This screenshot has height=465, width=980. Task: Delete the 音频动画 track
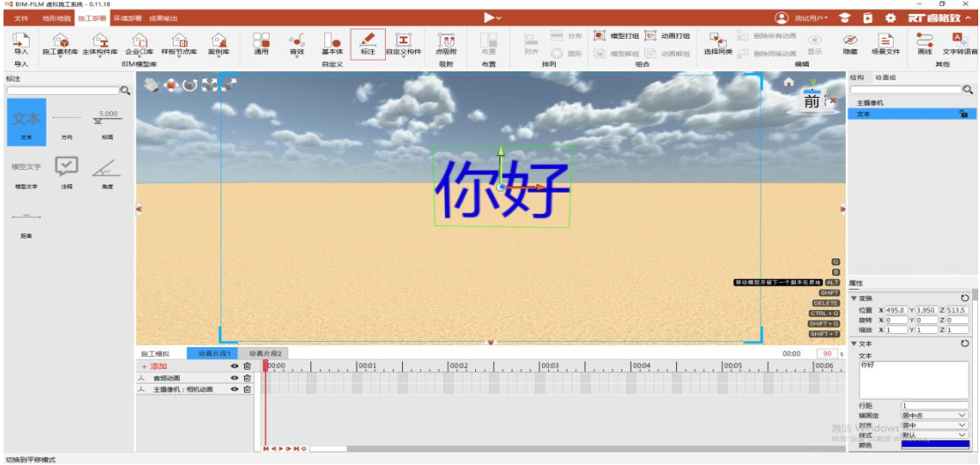pyautogui.click(x=247, y=378)
